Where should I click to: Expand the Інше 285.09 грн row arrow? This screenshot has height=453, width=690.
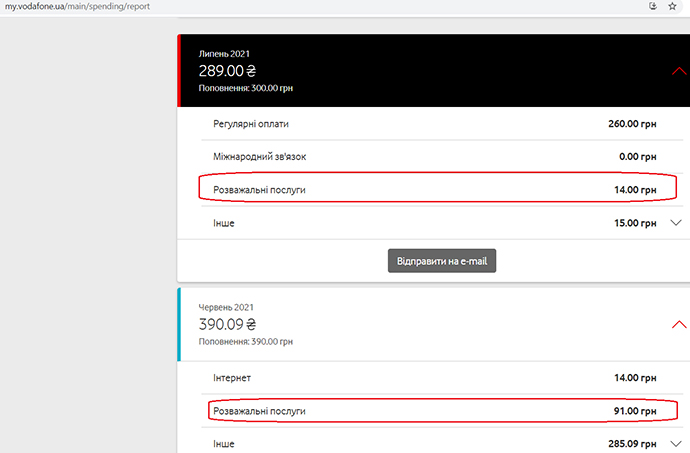tap(675, 443)
